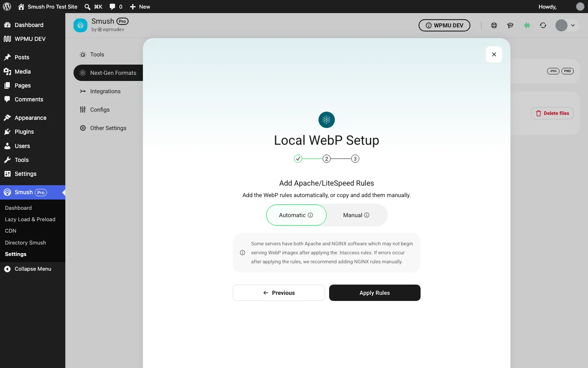Image resolution: width=588 pixels, height=368 pixels.
Task: Choose the Automatic rules option
Action: click(x=296, y=215)
